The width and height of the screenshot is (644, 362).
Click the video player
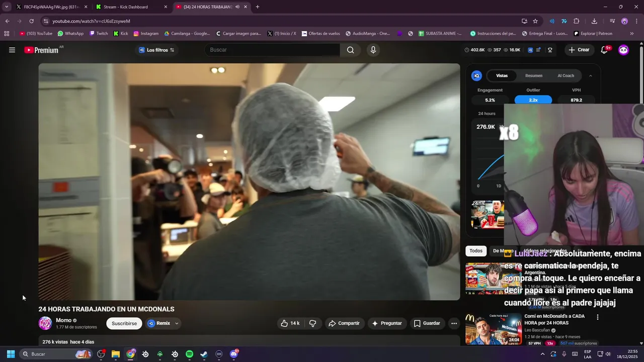[x=249, y=182]
